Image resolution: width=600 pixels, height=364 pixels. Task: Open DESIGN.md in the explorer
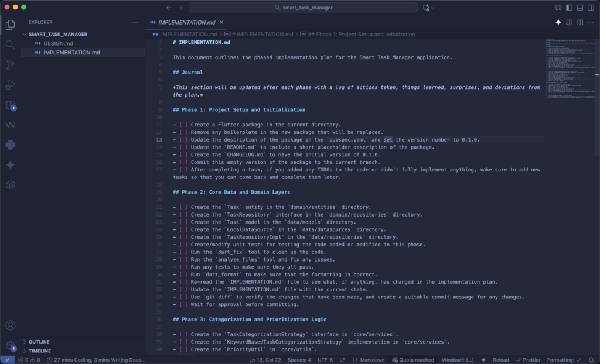click(x=58, y=43)
